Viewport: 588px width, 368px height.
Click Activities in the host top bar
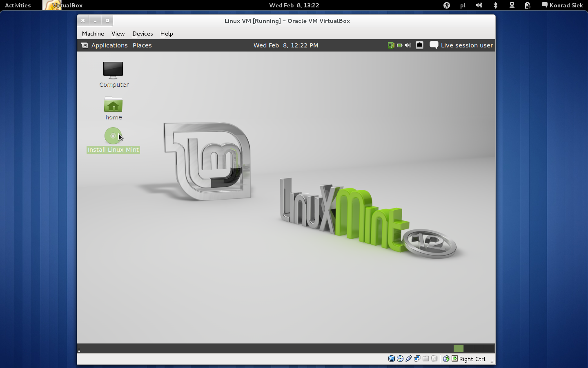(x=18, y=5)
